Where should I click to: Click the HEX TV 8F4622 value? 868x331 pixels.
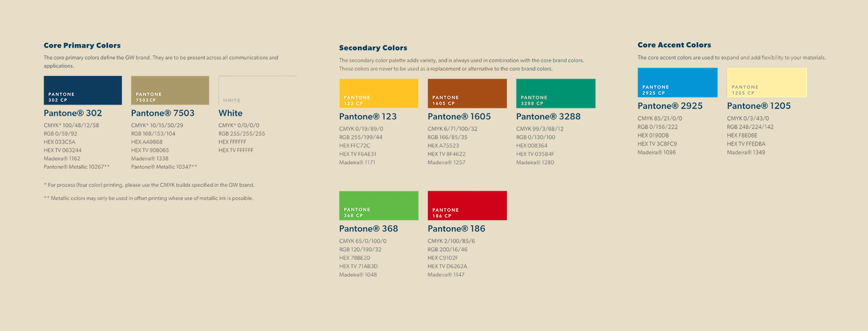click(x=447, y=154)
